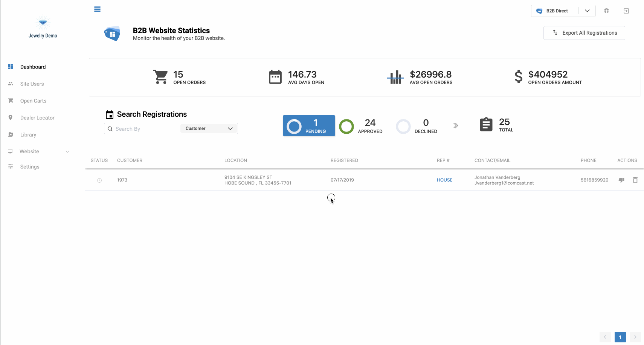The width and height of the screenshot is (644, 345).
Task: Open the Library section
Action: [x=28, y=134]
